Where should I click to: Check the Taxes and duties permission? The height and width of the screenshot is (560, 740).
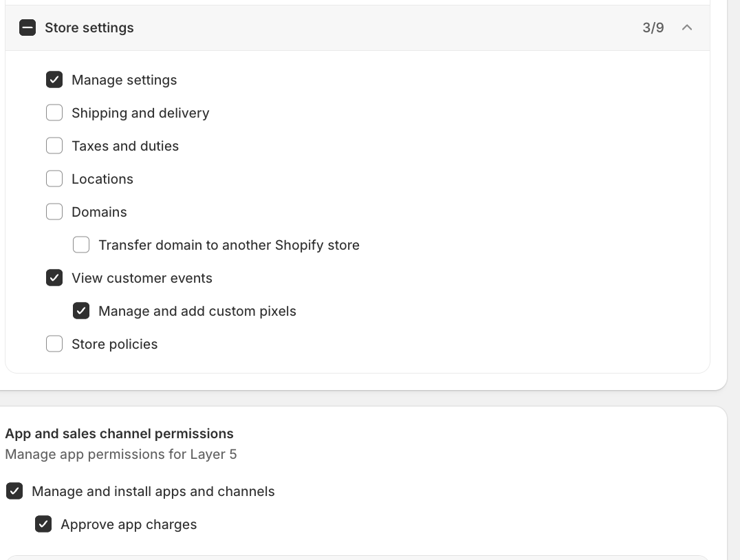tap(54, 145)
